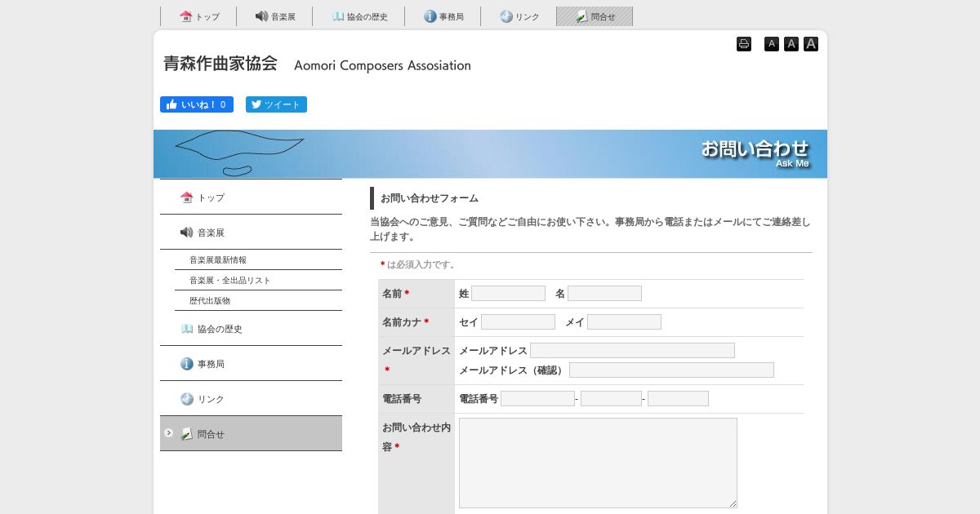The width and height of the screenshot is (980, 514).
Task: Click the globe icon beside リンク in top navigation
Action: point(506,16)
